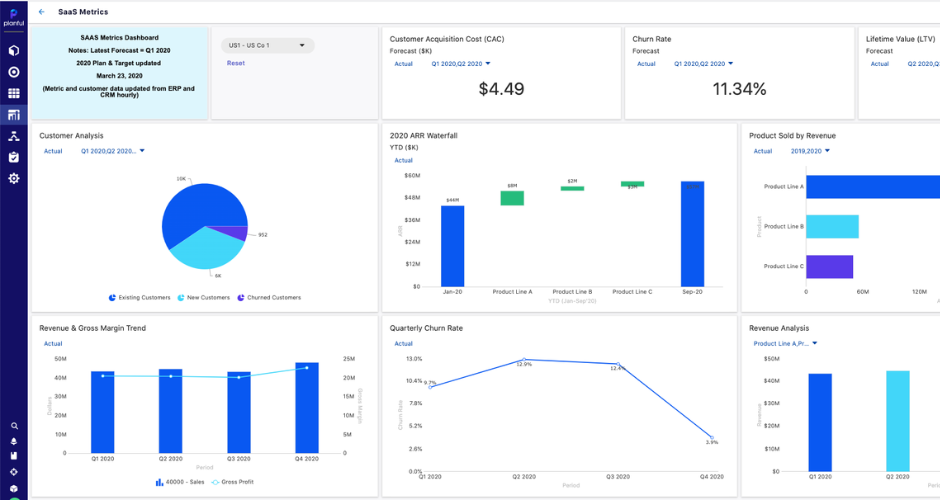Viewport: 940px width, 500px height.
Task: Click the Actual link under Customer Analysis
Action: (x=52, y=151)
